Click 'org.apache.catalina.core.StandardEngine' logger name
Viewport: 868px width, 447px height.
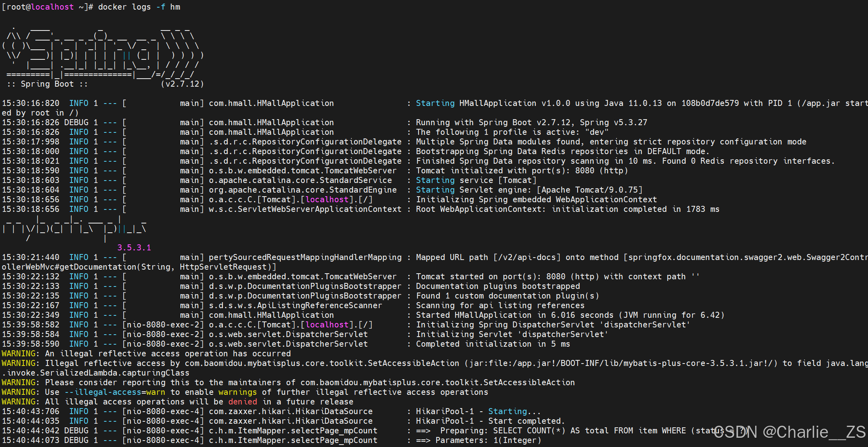pyautogui.click(x=303, y=190)
